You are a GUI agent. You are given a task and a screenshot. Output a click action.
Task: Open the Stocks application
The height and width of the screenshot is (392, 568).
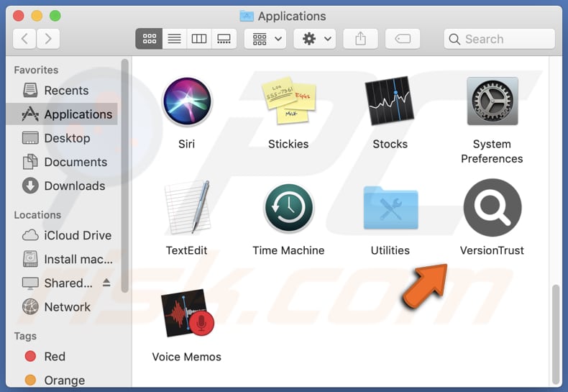tap(390, 102)
